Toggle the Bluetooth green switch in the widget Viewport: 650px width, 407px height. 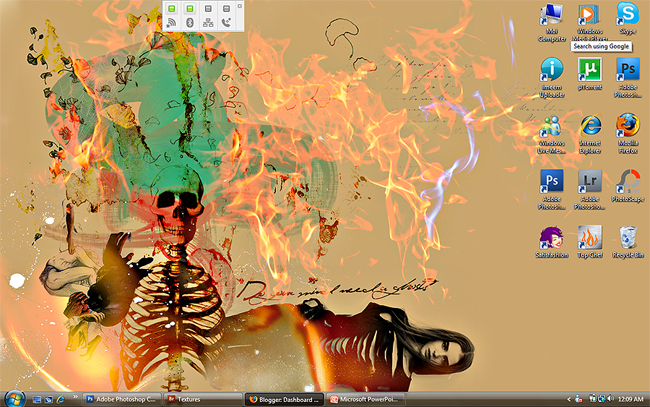[190, 8]
